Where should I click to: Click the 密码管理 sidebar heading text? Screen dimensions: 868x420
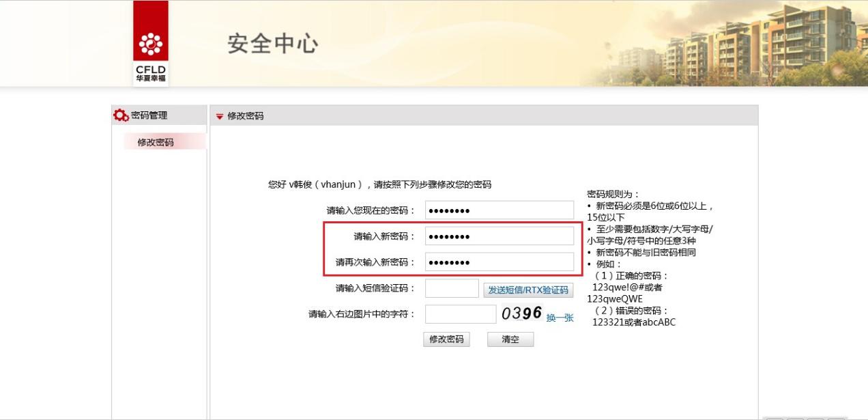(149, 115)
